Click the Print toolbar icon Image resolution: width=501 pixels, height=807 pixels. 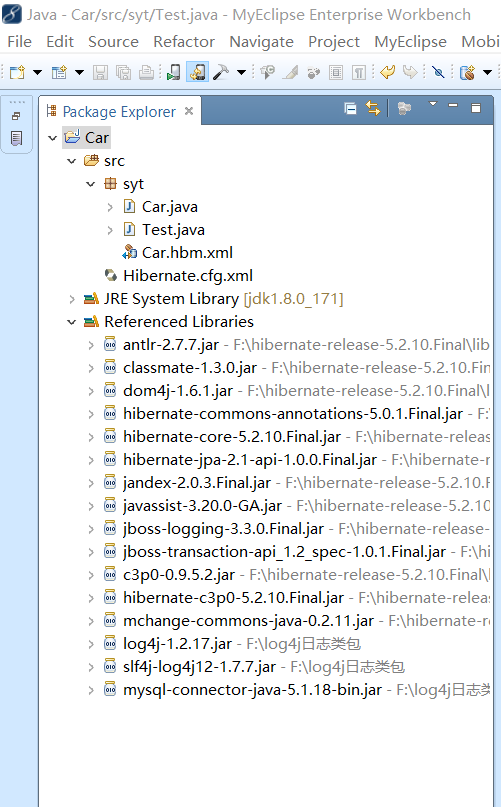pyautogui.click(x=146, y=72)
